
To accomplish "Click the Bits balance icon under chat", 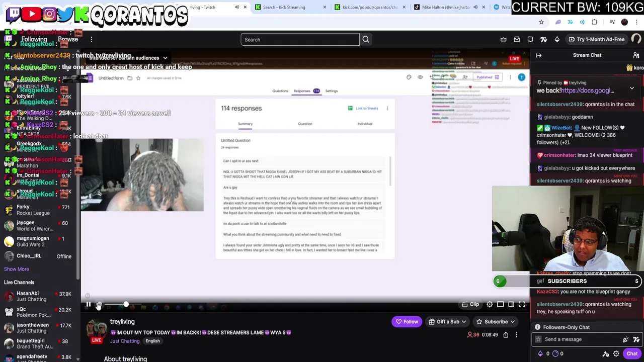I will coord(540,354).
